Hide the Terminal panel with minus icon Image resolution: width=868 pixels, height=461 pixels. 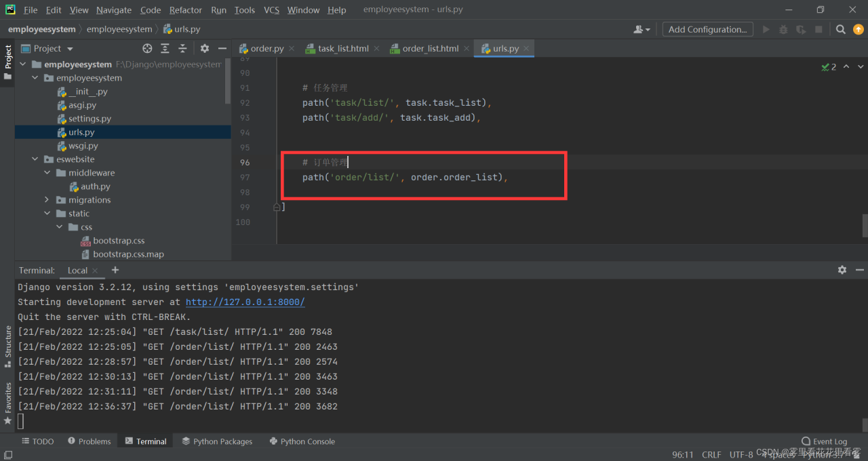(x=860, y=270)
